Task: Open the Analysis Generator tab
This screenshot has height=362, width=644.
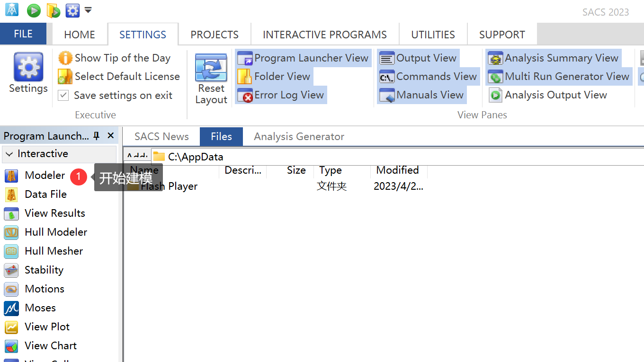Action: pos(299,137)
